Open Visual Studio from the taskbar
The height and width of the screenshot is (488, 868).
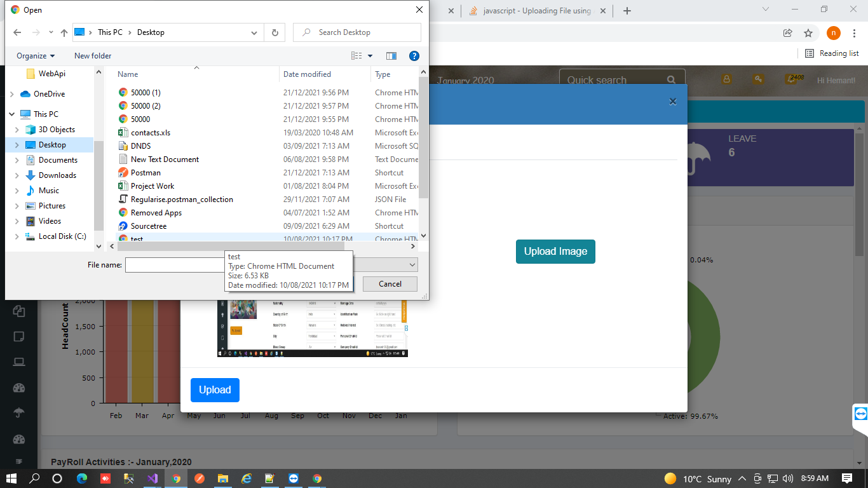(152, 478)
